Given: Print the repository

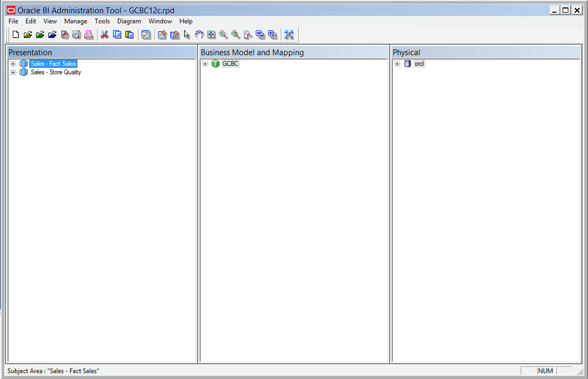Looking at the screenshot, I should [89, 35].
